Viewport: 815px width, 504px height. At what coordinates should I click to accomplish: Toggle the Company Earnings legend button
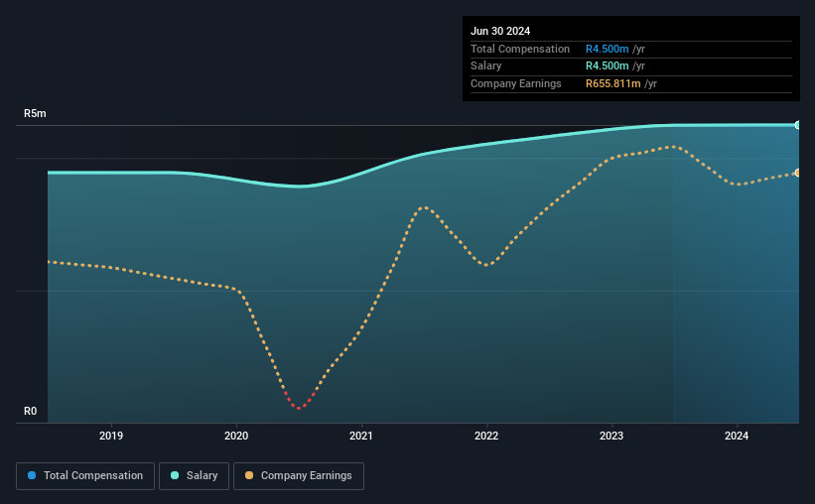coord(299,476)
